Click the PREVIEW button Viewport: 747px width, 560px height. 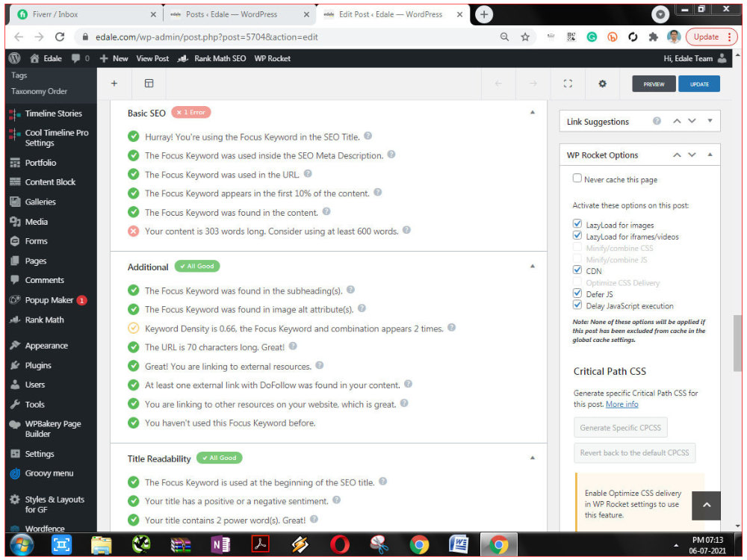click(654, 84)
